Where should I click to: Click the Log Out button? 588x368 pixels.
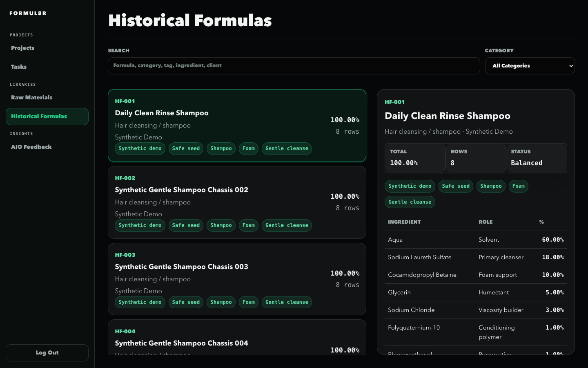47,353
